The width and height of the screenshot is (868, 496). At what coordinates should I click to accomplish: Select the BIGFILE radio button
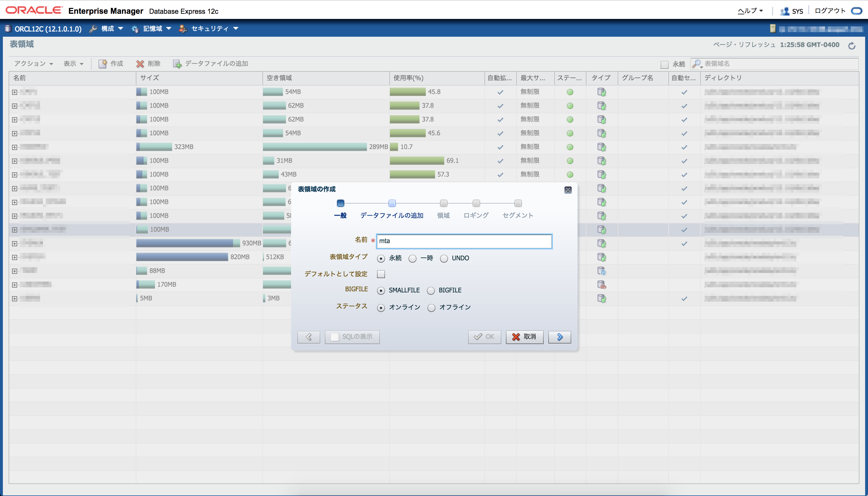431,291
